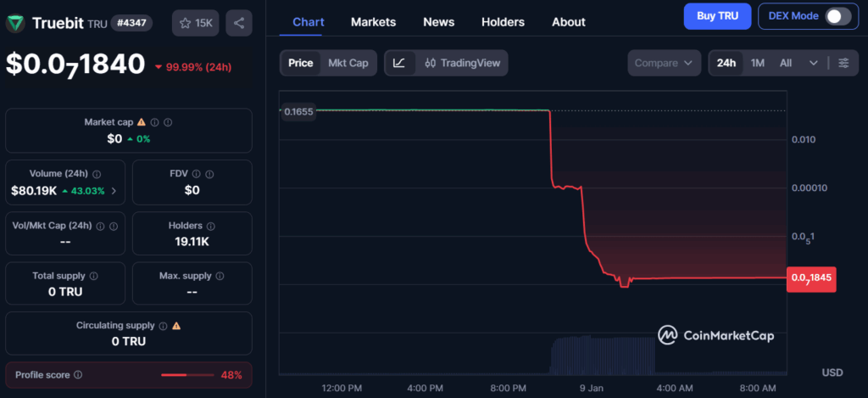Expand Volume (24h) details arrow
868x398 pixels.
(x=114, y=191)
